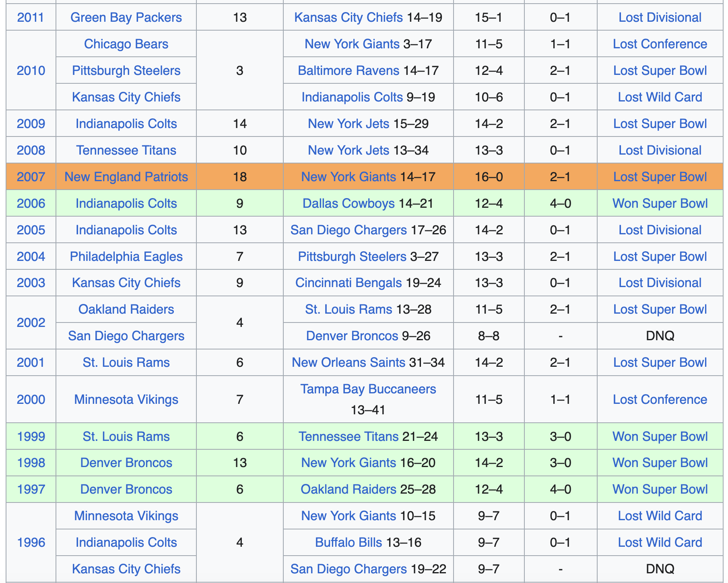Open New York Giants link, 3–17 row

coord(352,44)
